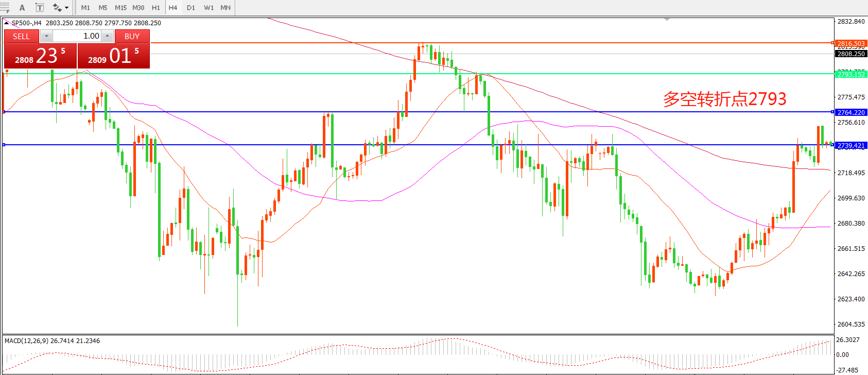
Task: Switch the chart to M15 timeframe
Action: click(120, 8)
